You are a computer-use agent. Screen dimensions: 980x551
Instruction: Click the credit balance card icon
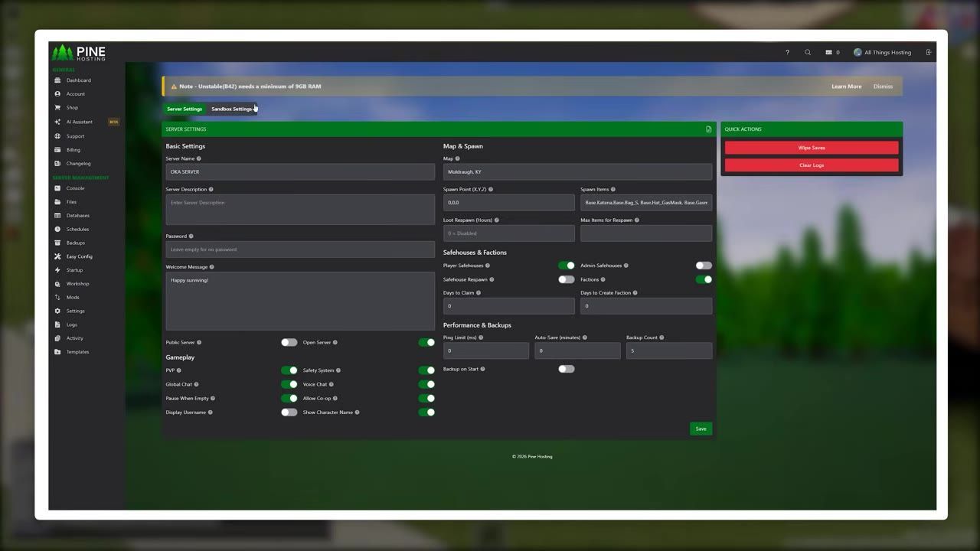(828, 53)
